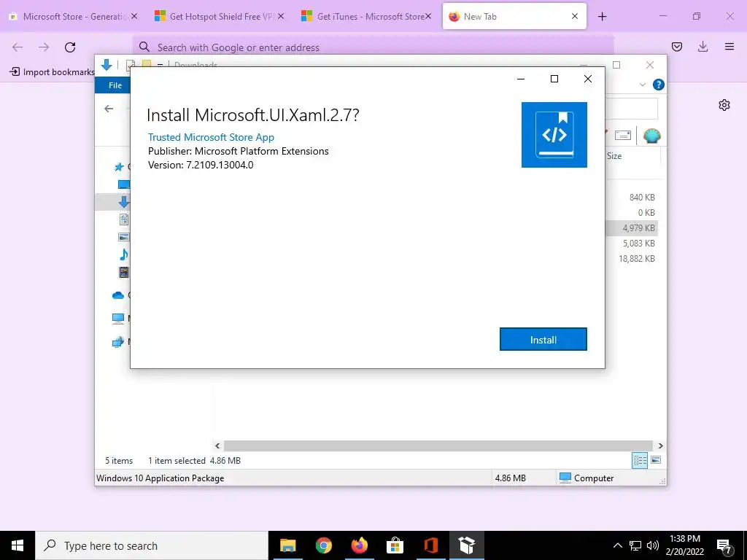Click Quick access star icon in navigation pane

[119, 167]
